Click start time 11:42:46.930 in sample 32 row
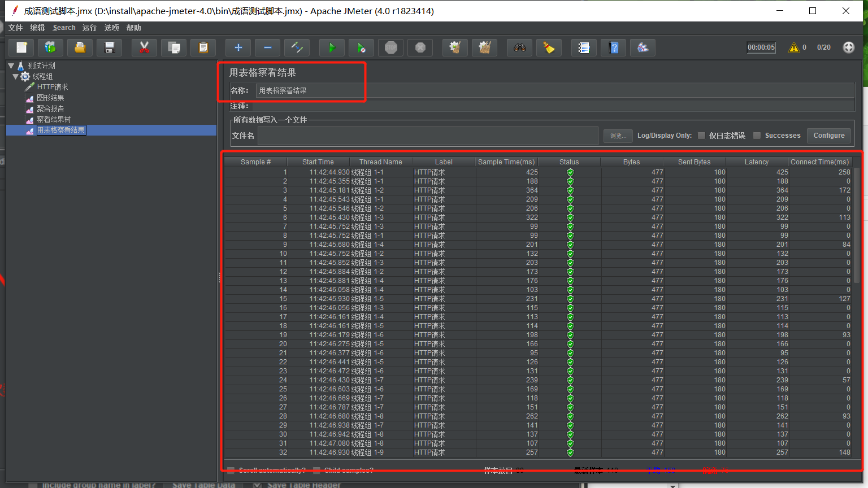The height and width of the screenshot is (488, 868). (329, 452)
